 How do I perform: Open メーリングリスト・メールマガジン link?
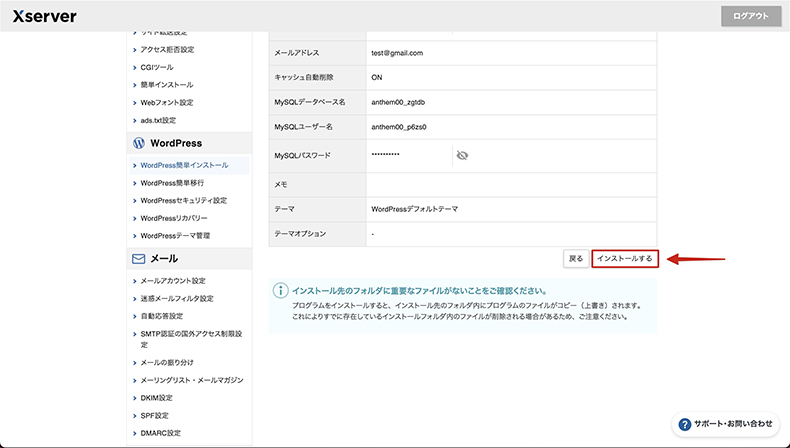(x=192, y=380)
